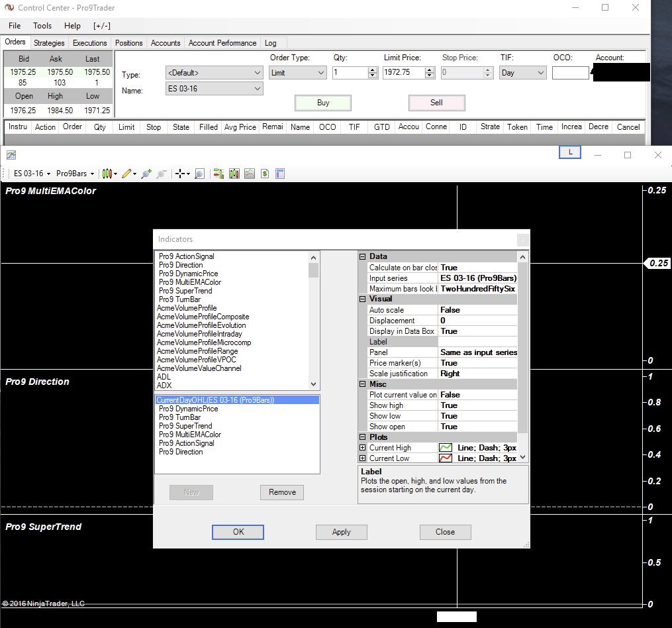Click the Current Low plot line icon
Viewport: 672px width, 628px height.
click(446, 458)
